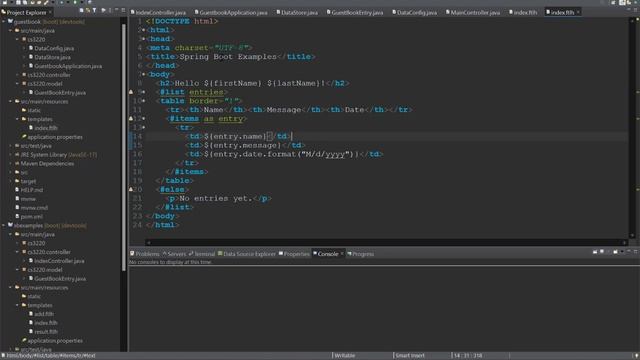Select GuestbookApplication.java in the tree
This screenshot has height=360, width=640.
(68, 66)
